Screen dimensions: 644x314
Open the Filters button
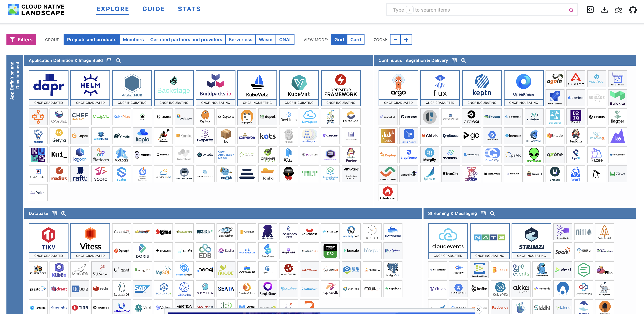click(x=21, y=39)
